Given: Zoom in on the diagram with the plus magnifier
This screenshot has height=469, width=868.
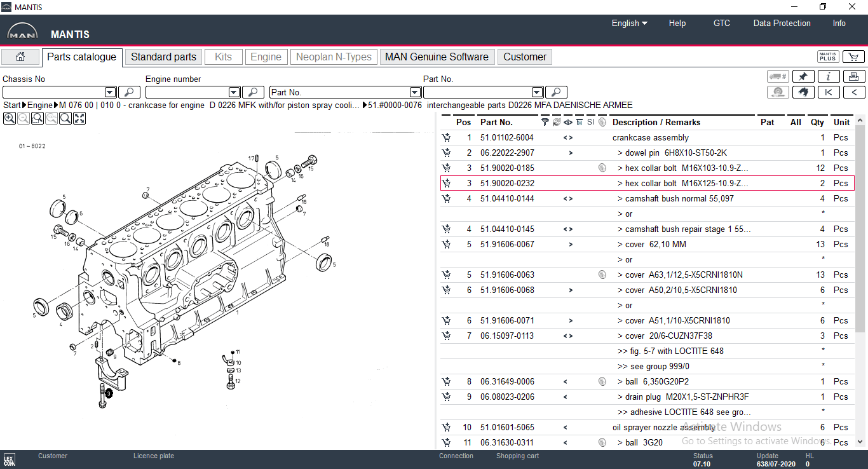Looking at the screenshot, I should tap(10, 118).
